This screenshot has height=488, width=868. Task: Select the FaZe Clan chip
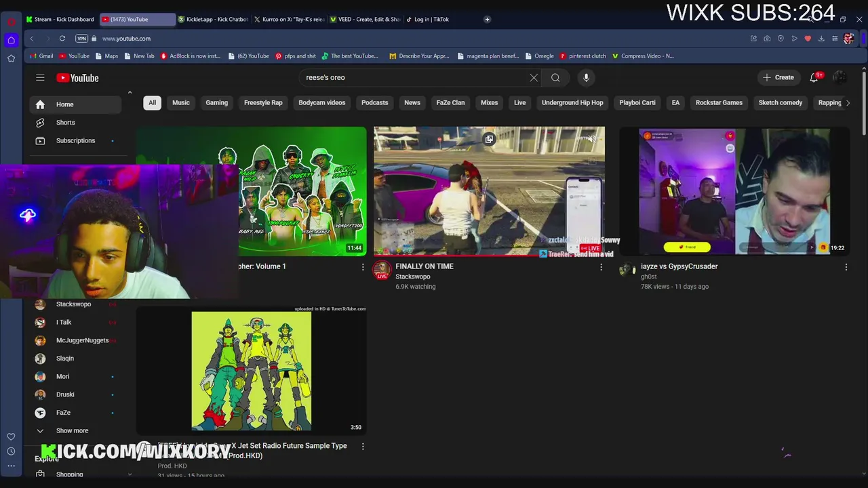[x=450, y=103]
